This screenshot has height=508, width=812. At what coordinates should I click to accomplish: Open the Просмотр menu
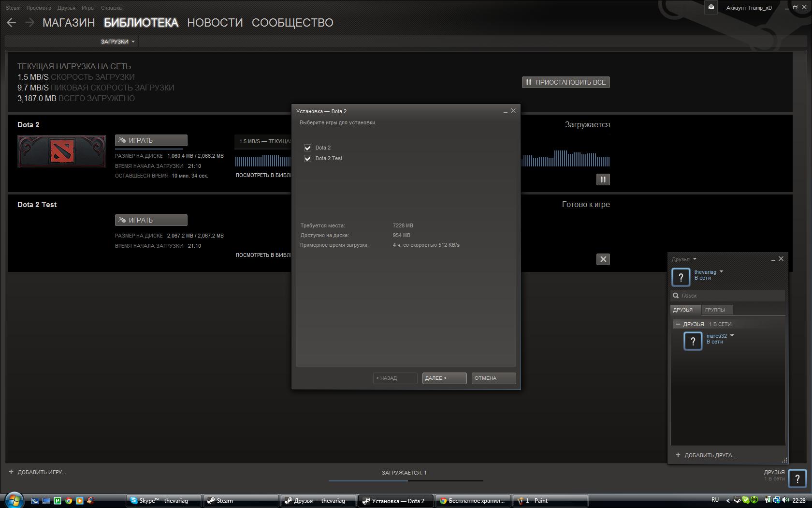(39, 8)
